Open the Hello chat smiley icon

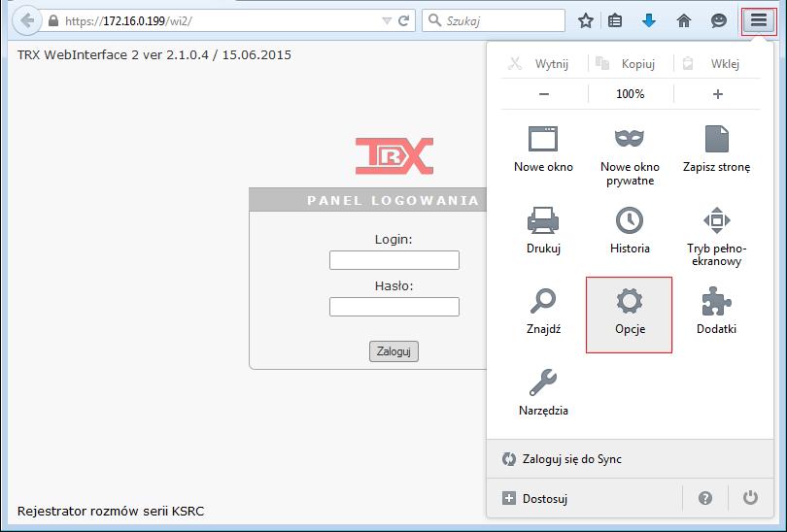[719, 21]
